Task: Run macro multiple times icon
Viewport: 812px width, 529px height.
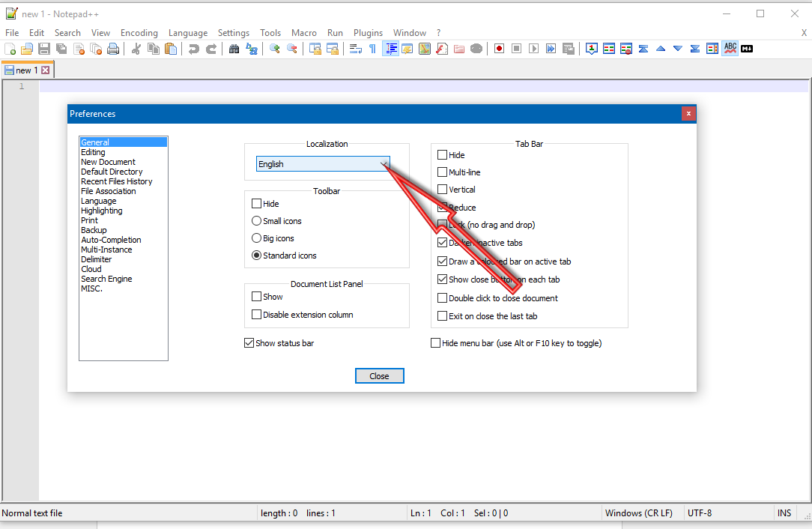Action: (x=551, y=49)
